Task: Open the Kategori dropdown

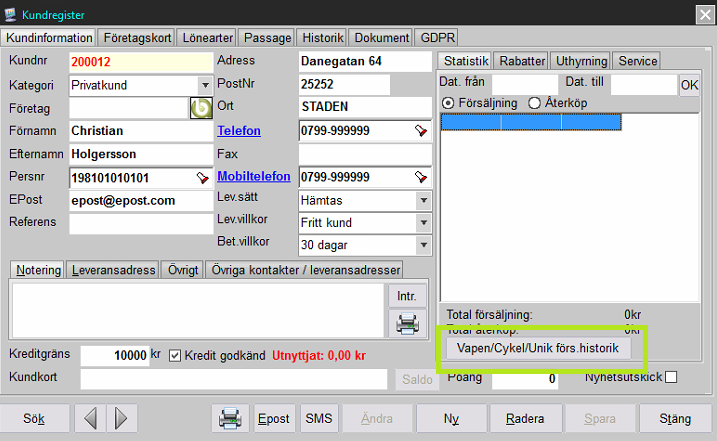Action: pyautogui.click(x=204, y=85)
